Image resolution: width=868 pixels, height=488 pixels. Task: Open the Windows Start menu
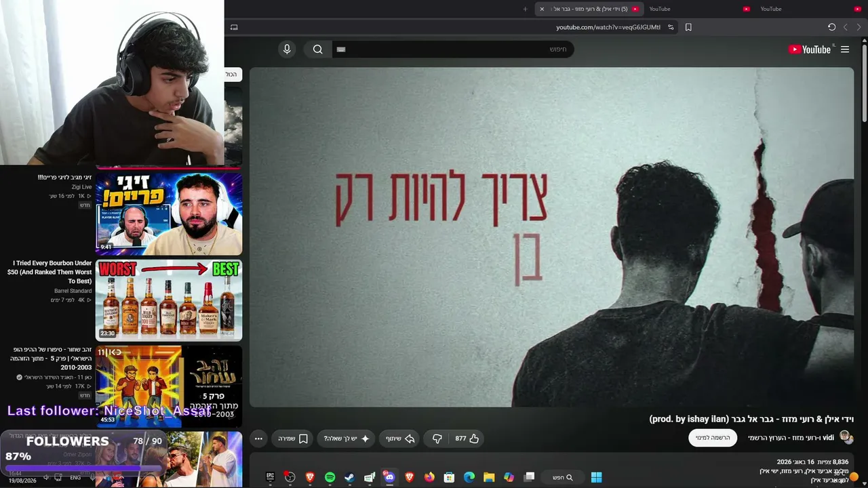(x=596, y=477)
